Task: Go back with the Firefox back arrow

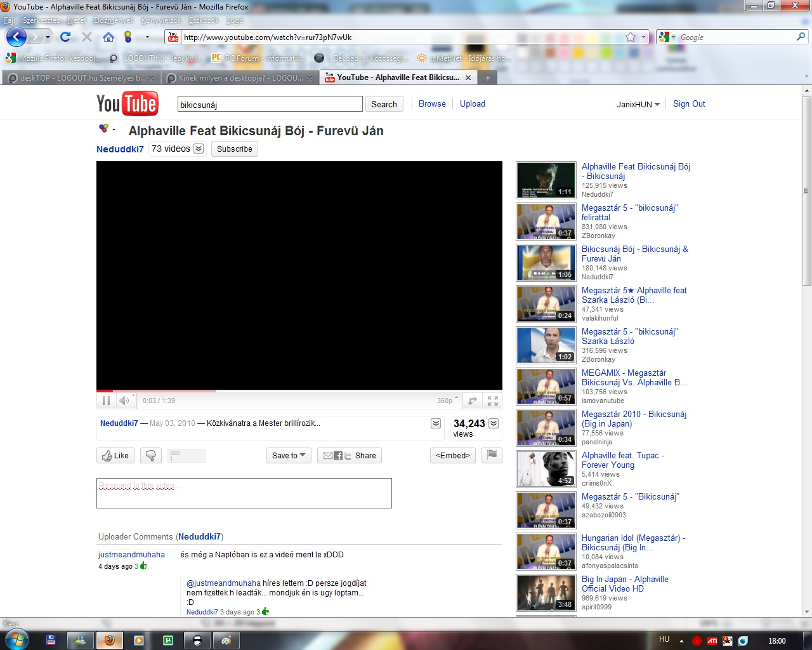Action: pos(16,37)
